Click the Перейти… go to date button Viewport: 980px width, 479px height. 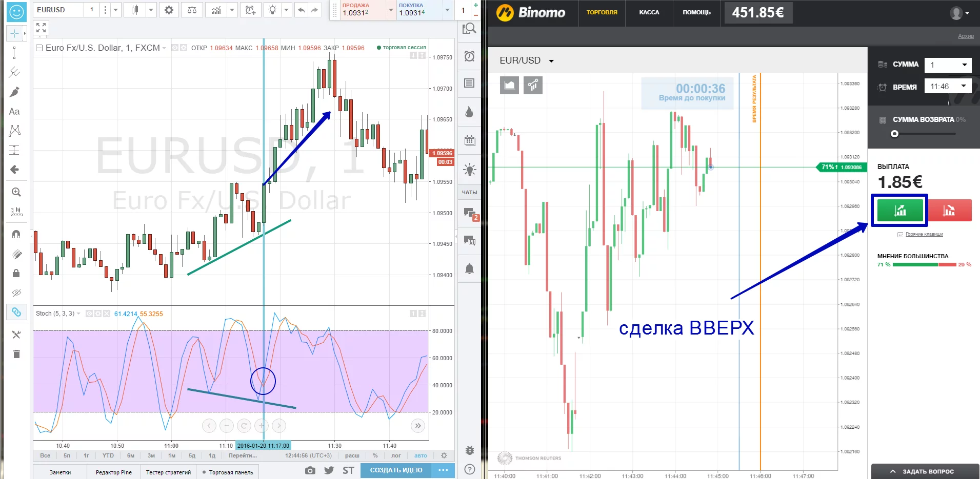click(243, 455)
